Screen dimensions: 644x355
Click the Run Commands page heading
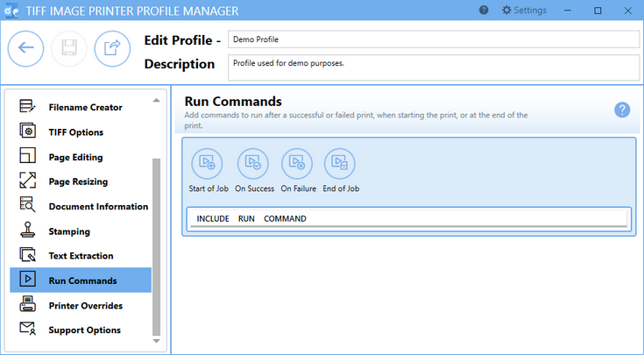(x=233, y=101)
